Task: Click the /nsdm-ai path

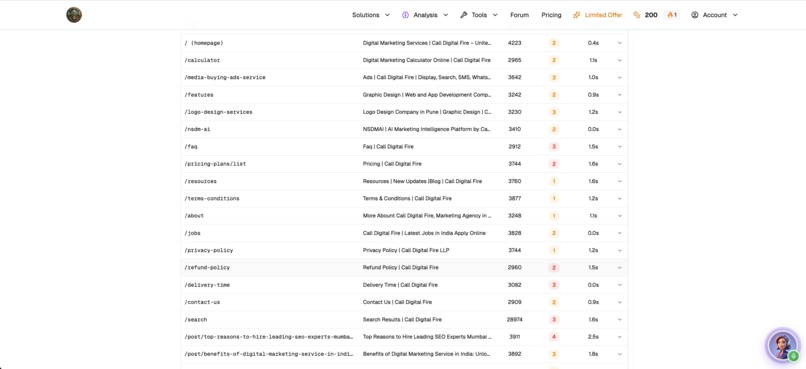Action: click(x=197, y=130)
